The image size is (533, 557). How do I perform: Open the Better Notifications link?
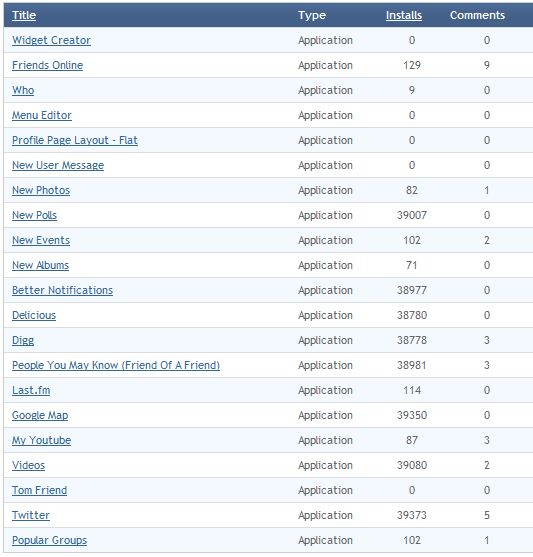[x=62, y=290]
